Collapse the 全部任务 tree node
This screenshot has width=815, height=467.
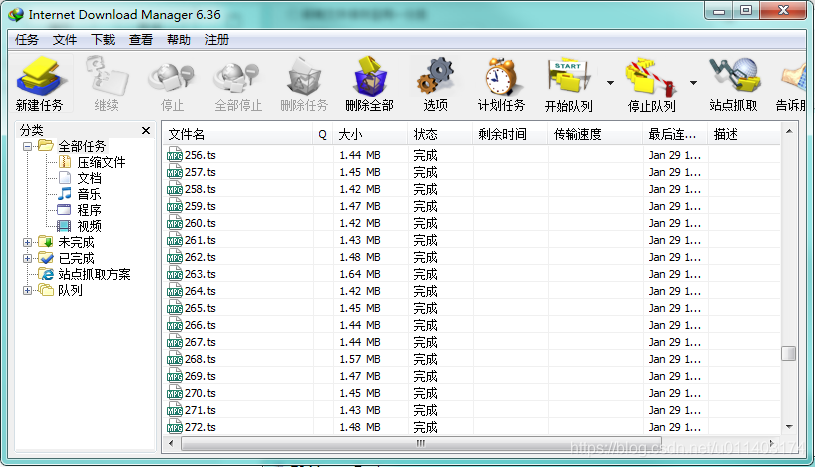(28, 146)
